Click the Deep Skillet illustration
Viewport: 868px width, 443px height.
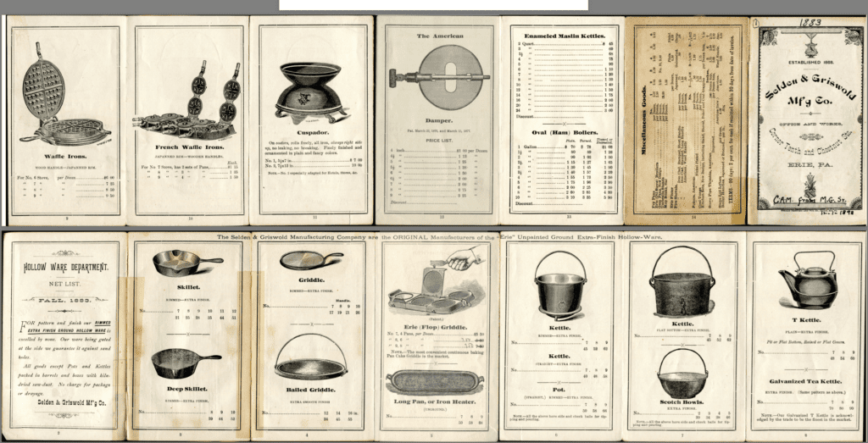click(x=186, y=363)
